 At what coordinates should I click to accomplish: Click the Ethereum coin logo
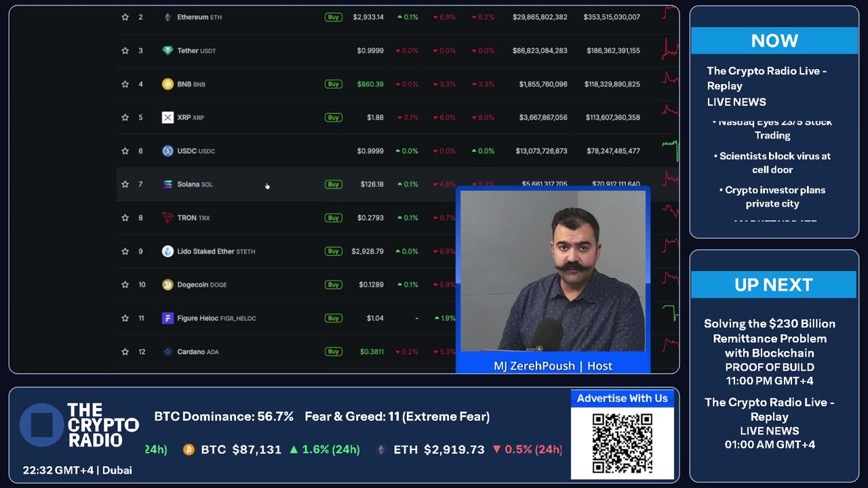point(167,17)
